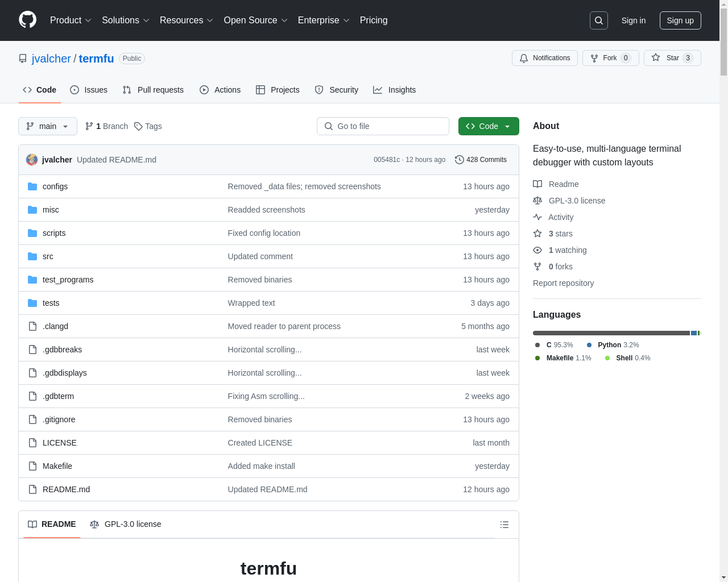Open the 428 Commits link
The image size is (728, 582).
(481, 160)
